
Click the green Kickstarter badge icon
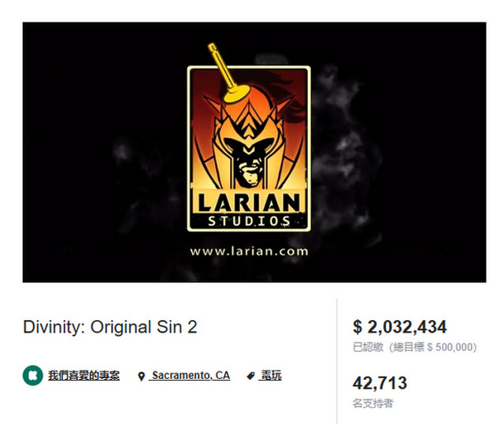tap(33, 375)
